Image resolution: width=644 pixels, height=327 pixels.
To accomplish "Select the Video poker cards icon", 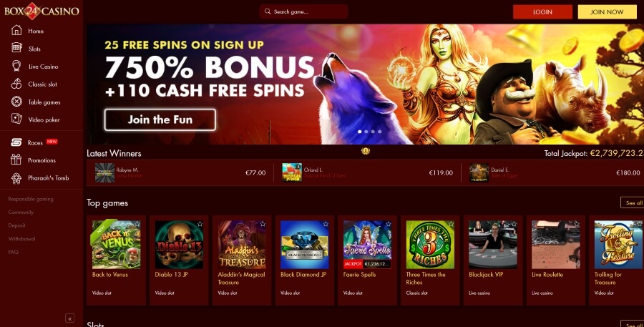I will (16, 119).
